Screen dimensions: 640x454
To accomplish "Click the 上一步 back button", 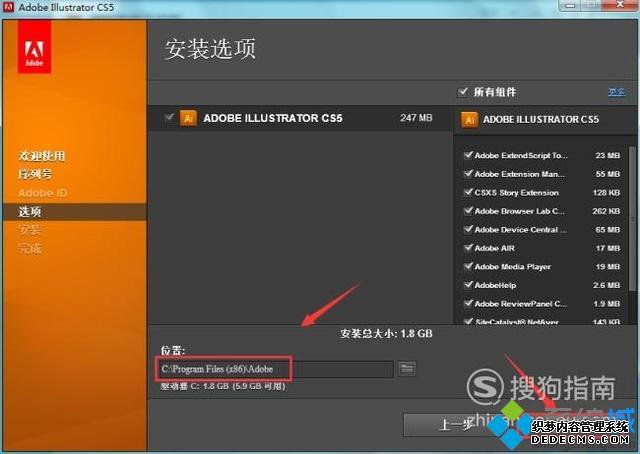I will point(455,425).
